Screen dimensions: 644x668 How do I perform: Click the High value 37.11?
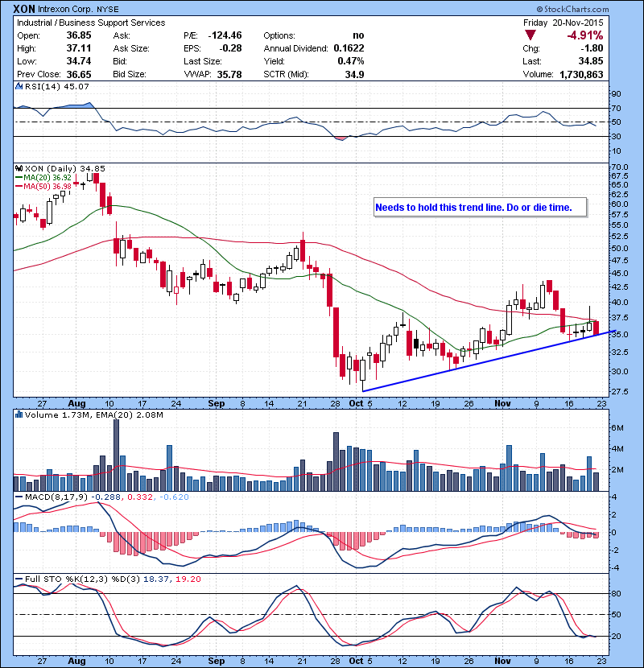(79, 48)
